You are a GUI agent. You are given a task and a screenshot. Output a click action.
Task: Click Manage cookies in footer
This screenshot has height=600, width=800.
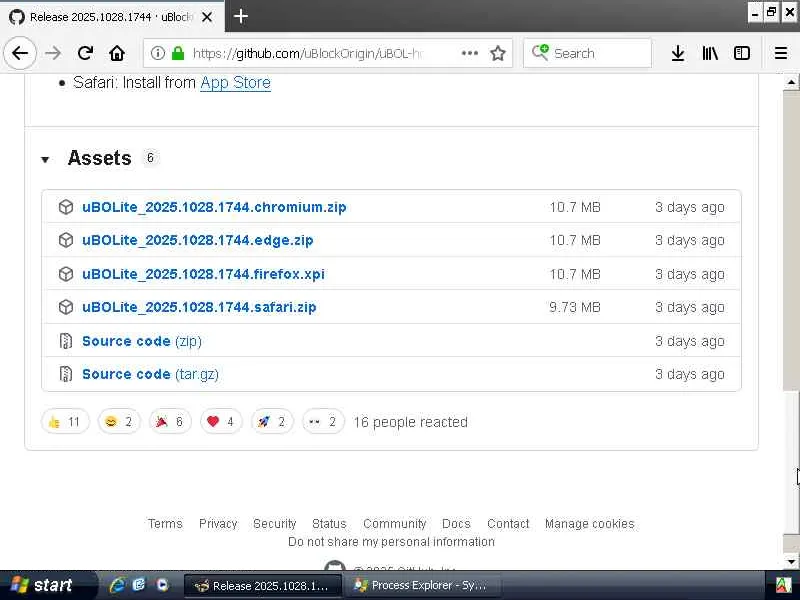(589, 523)
